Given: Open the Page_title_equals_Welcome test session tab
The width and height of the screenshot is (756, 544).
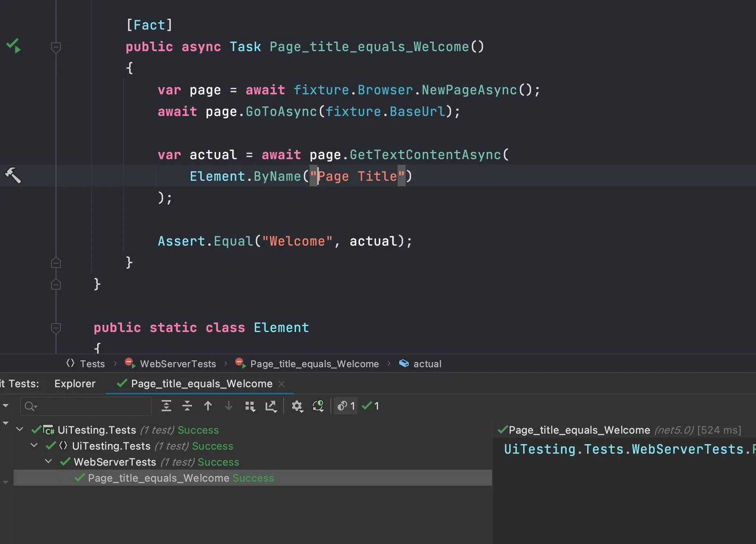Looking at the screenshot, I should pos(195,383).
